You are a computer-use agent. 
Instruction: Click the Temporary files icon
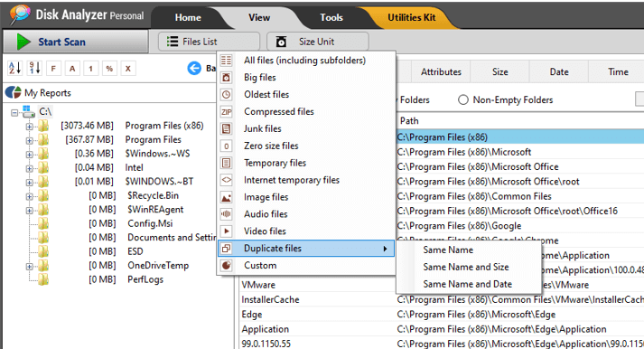(x=227, y=163)
